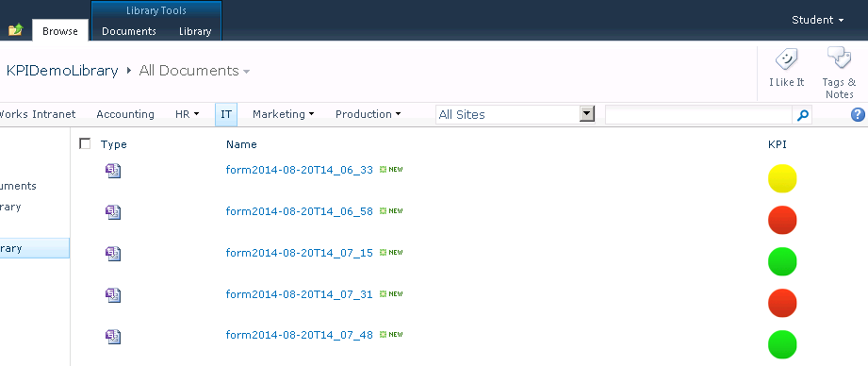Click file type icon for form2014-08-20T14_07_48
Image resolution: width=868 pixels, height=366 pixels.
113,337
